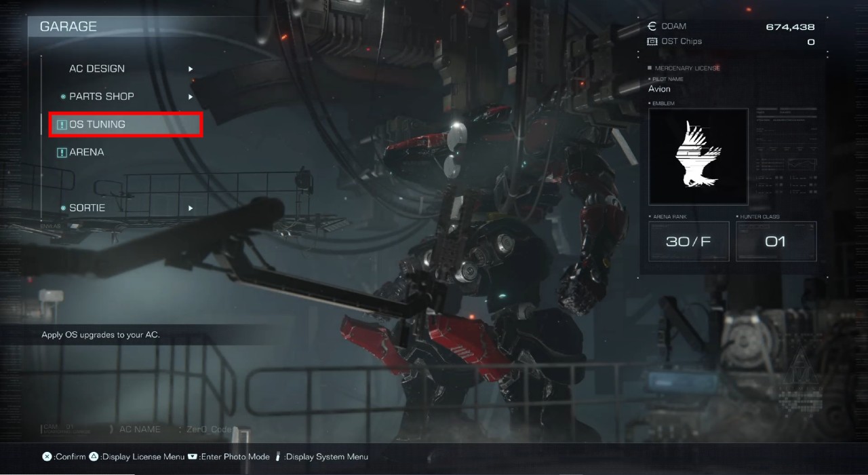The height and width of the screenshot is (475, 868).
Task: Select the OS TUNING menu entry
Action: (125, 124)
